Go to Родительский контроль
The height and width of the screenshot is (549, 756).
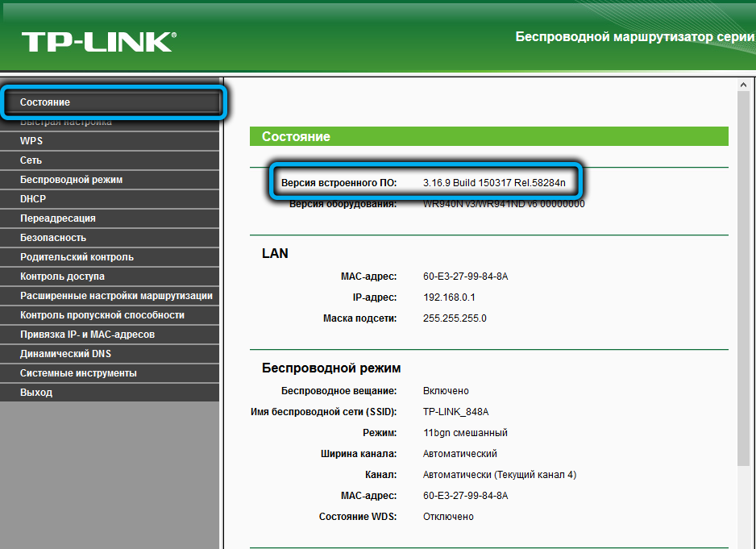[x=77, y=257]
